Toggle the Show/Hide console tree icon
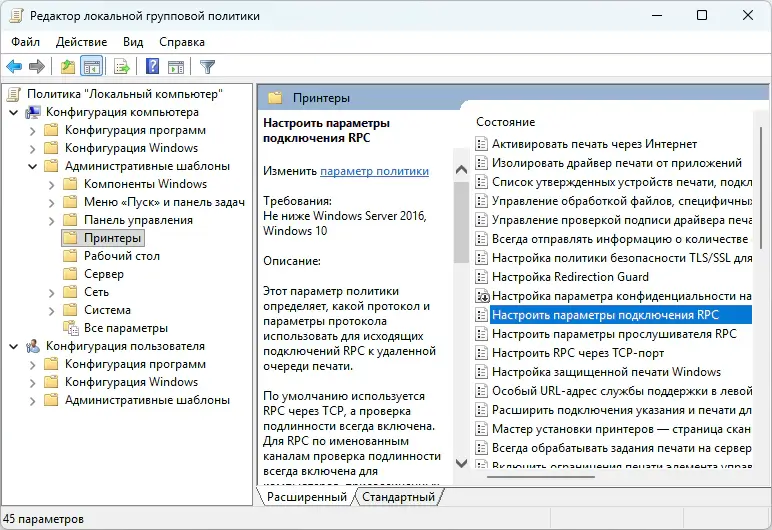Viewport: 772px width, 530px height. coord(92,66)
